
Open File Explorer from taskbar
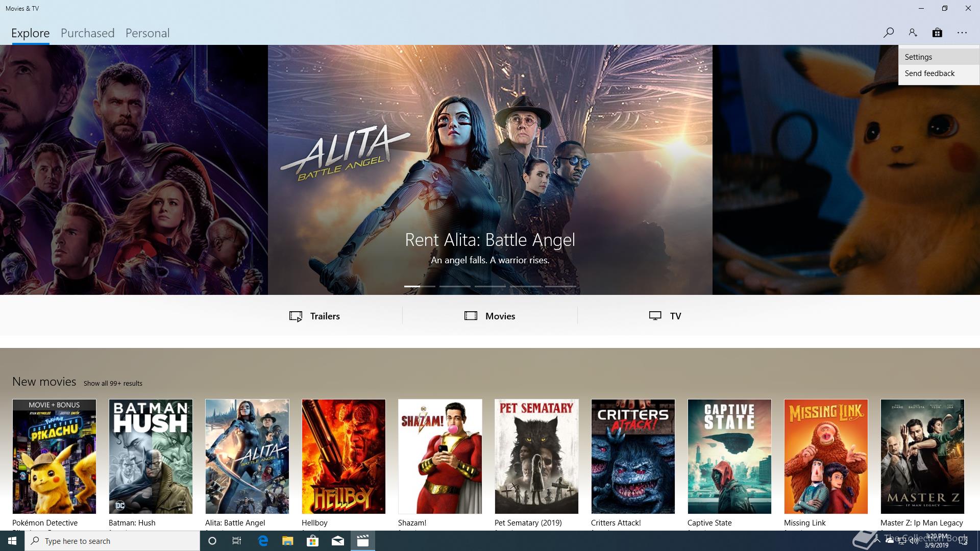click(x=288, y=541)
